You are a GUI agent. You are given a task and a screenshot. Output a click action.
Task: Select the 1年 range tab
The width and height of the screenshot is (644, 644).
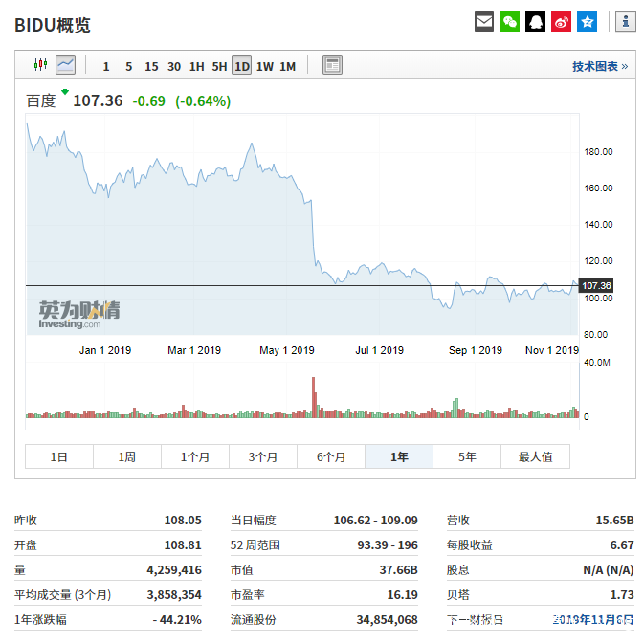399,456
